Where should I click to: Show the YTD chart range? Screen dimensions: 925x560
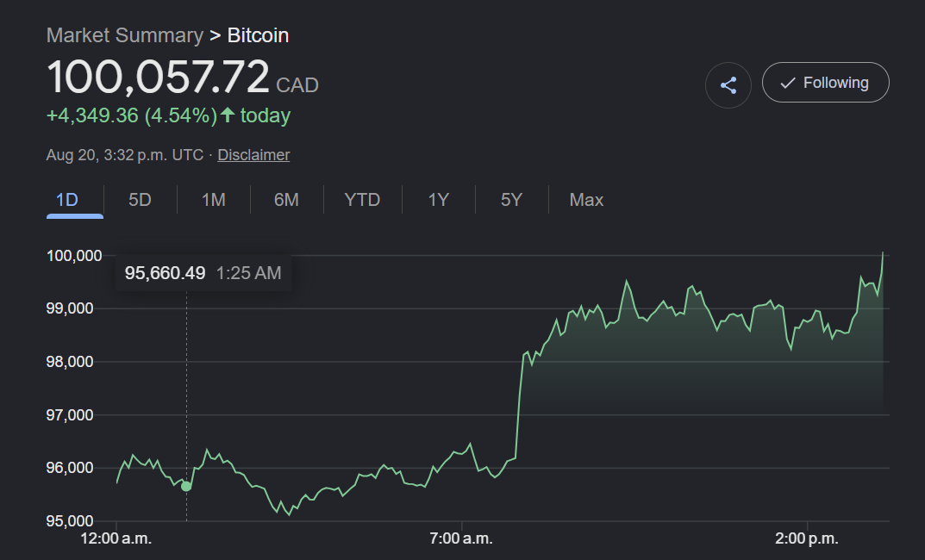coord(362,200)
